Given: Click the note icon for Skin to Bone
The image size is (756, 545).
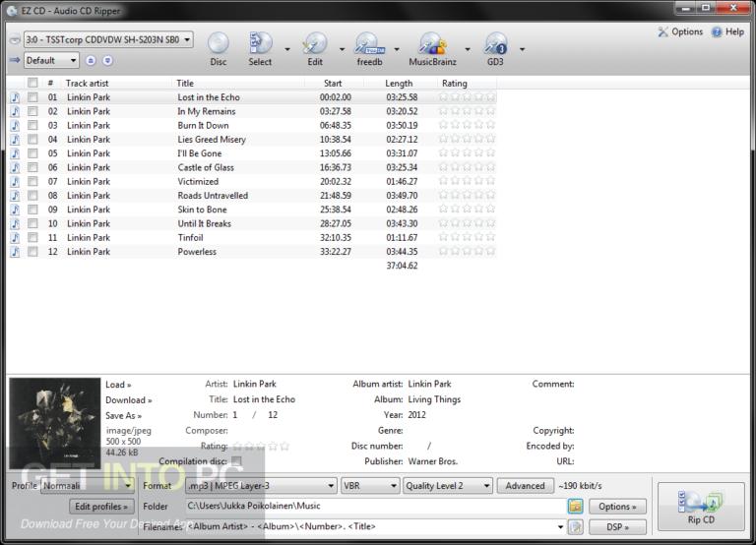Looking at the screenshot, I should tap(16, 210).
